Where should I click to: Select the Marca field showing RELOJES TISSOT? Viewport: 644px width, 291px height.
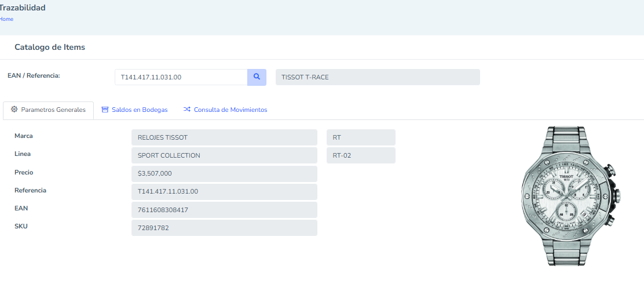click(224, 137)
